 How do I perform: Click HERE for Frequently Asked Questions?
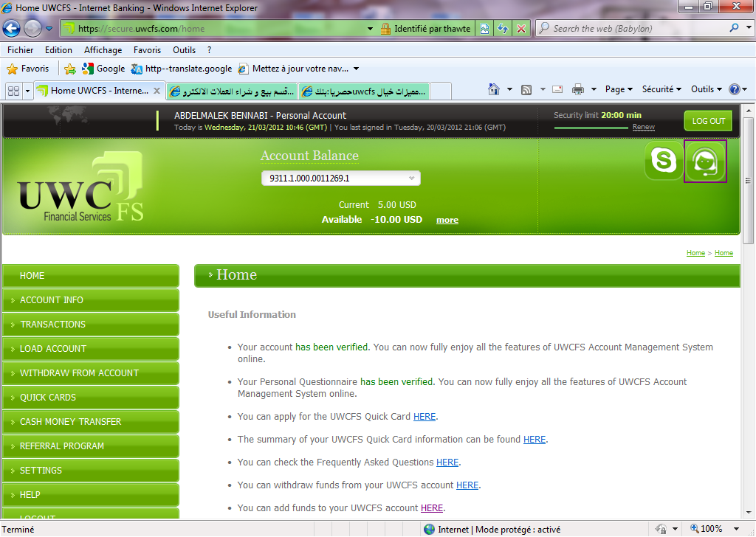click(447, 462)
